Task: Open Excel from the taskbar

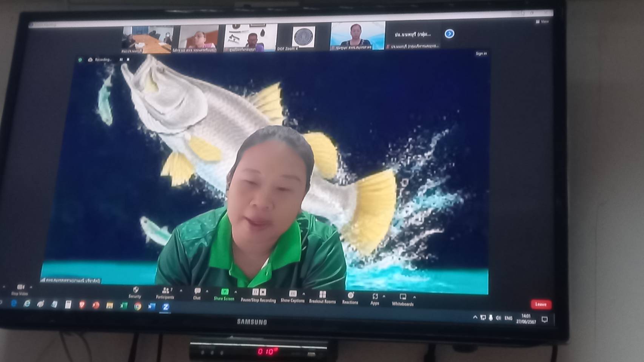Action: point(123,306)
